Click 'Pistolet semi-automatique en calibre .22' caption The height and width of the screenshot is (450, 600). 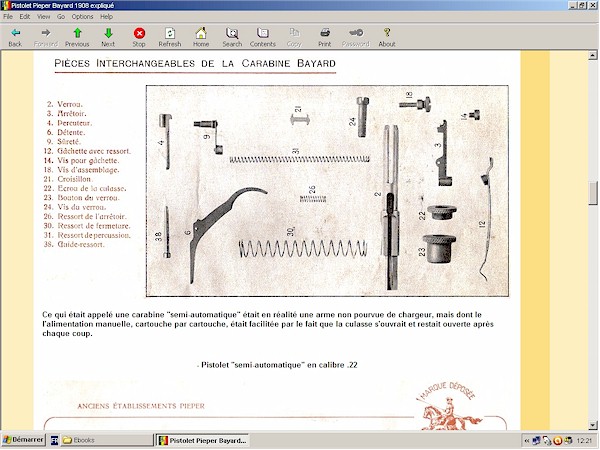279,365
